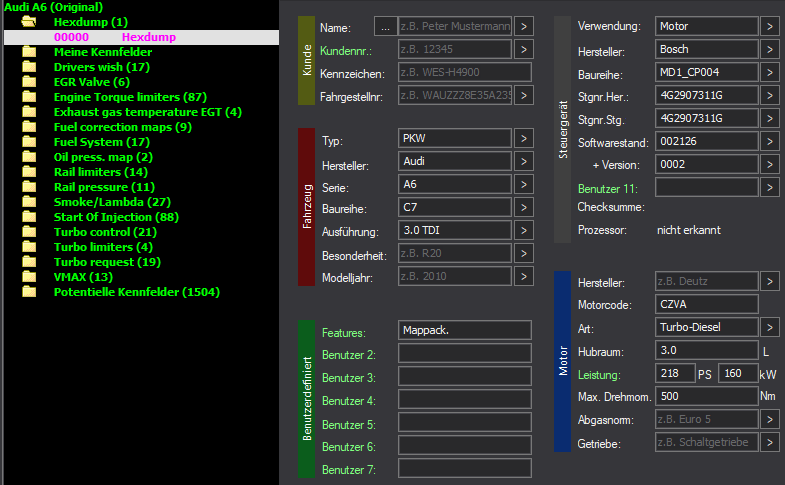Click the Benutzer 5 input field
Viewport: 785px width, 485px height.
(465, 422)
